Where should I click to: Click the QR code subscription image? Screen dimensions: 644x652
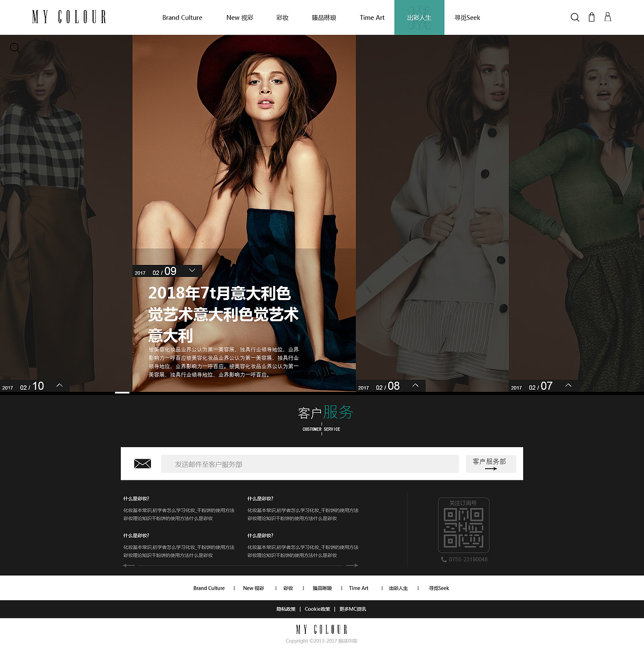pyautogui.click(x=463, y=528)
